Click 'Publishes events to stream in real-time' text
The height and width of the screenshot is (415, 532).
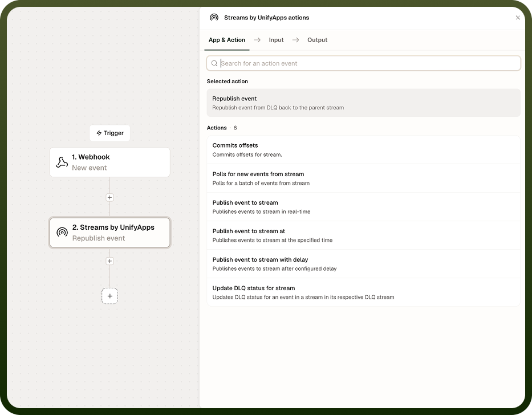pos(261,211)
